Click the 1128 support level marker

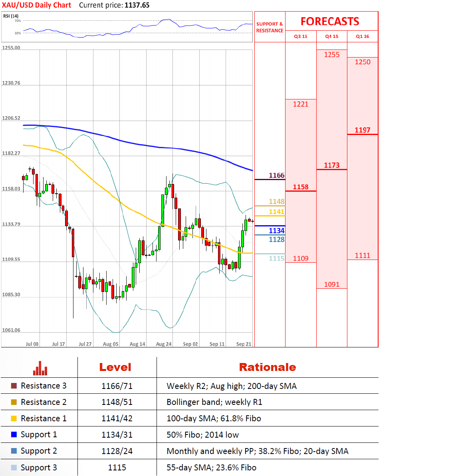tap(277, 240)
